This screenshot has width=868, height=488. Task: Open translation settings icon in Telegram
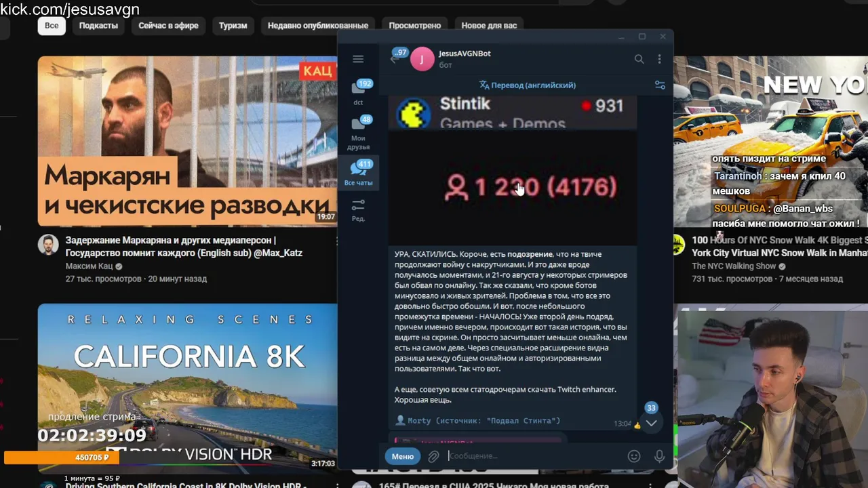pyautogui.click(x=660, y=85)
